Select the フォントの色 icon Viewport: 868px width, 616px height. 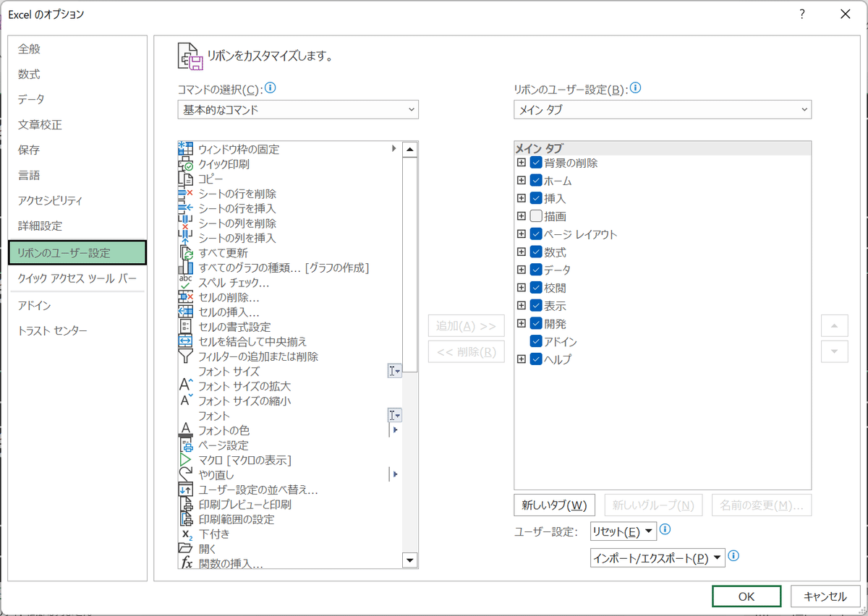pos(185,430)
